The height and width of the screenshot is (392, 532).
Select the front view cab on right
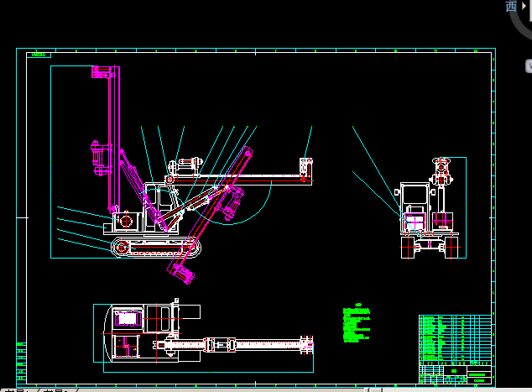tap(415, 207)
